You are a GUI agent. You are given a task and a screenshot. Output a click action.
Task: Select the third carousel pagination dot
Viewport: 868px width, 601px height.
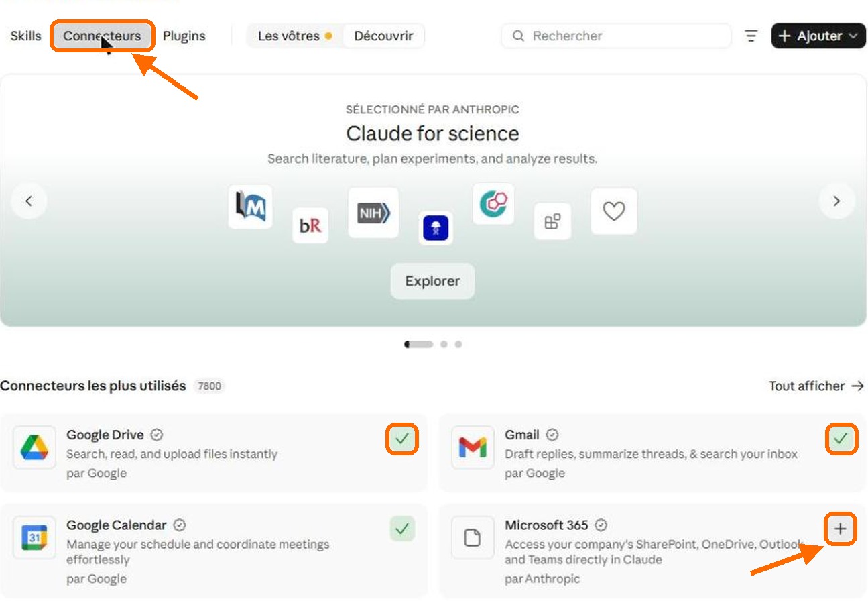click(458, 345)
